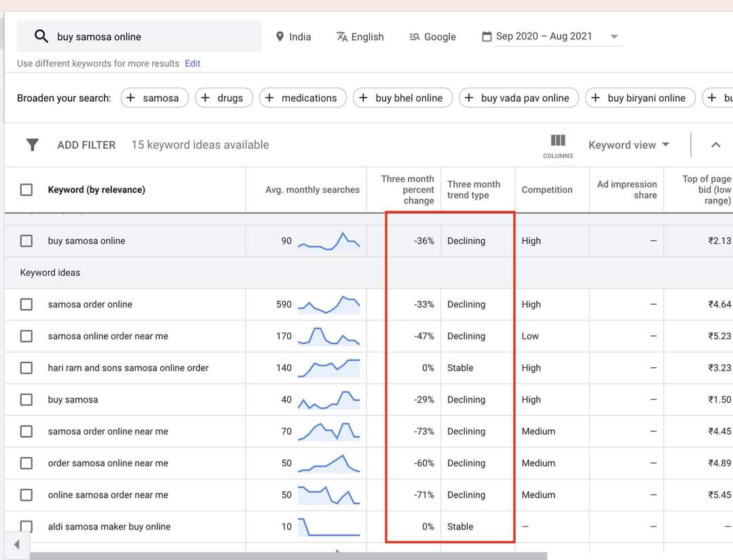This screenshot has height=560, width=733.
Task: Click trend sparkline for samosa order online
Action: (x=328, y=305)
